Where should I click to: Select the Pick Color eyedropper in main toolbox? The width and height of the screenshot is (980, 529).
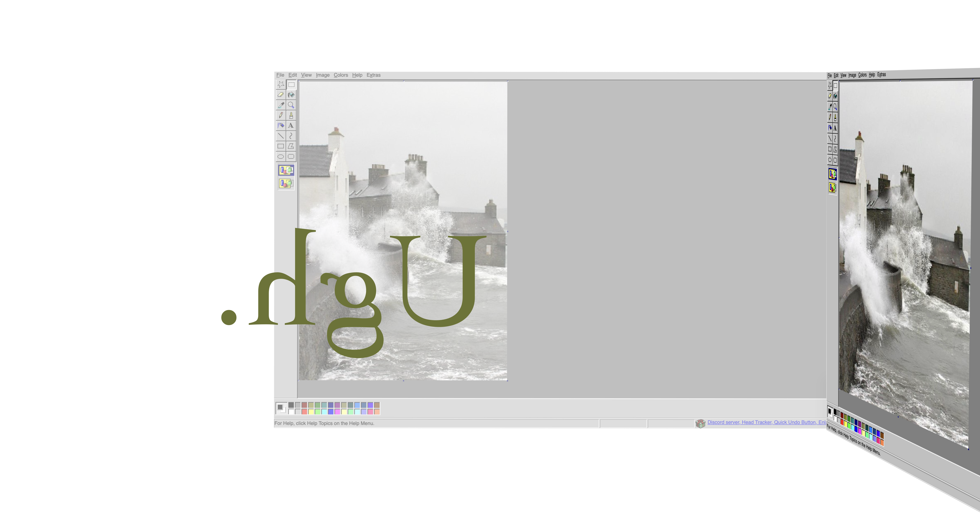tap(281, 105)
